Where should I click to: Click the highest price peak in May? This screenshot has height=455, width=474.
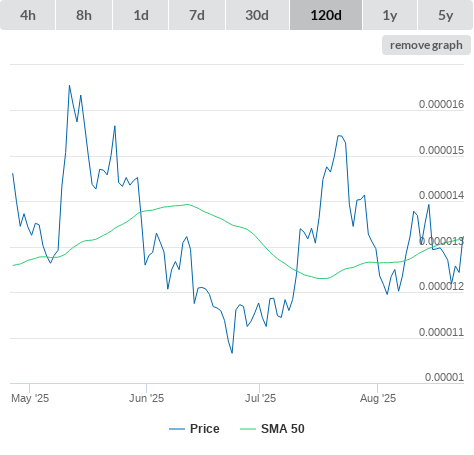[x=69, y=86]
